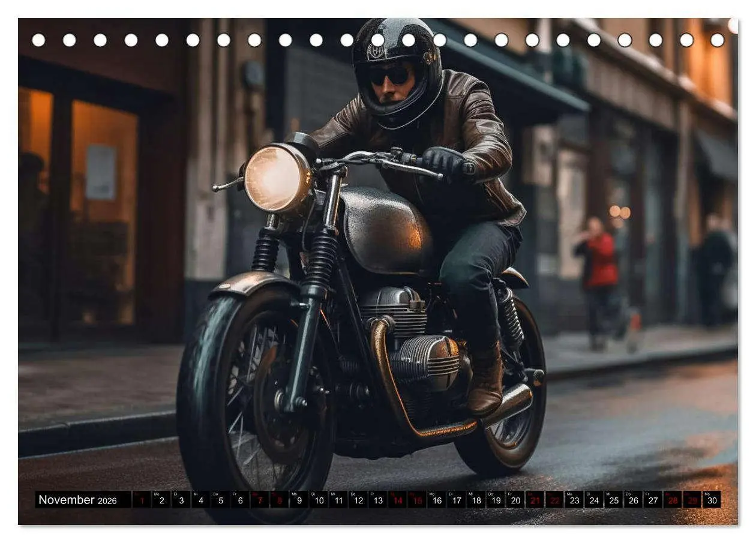Select day 16 in the calendar strip
This screenshot has height=543, width=756.
436,500
